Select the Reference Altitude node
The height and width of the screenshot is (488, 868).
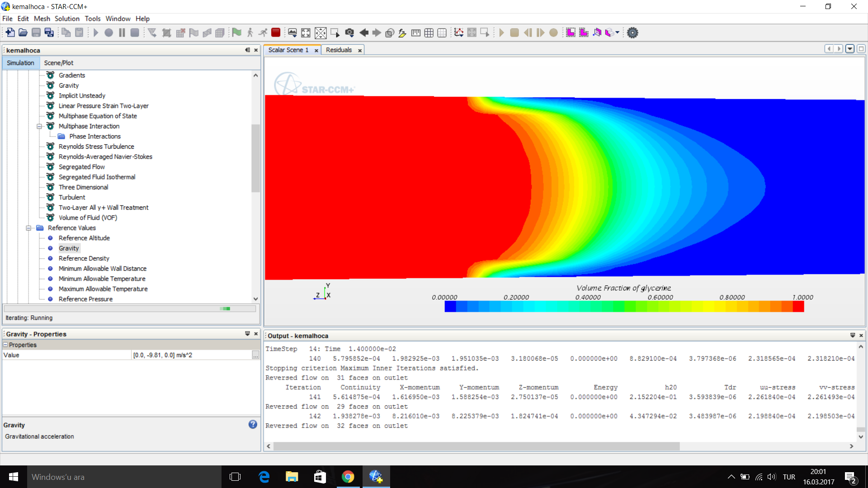click(84, 238)
